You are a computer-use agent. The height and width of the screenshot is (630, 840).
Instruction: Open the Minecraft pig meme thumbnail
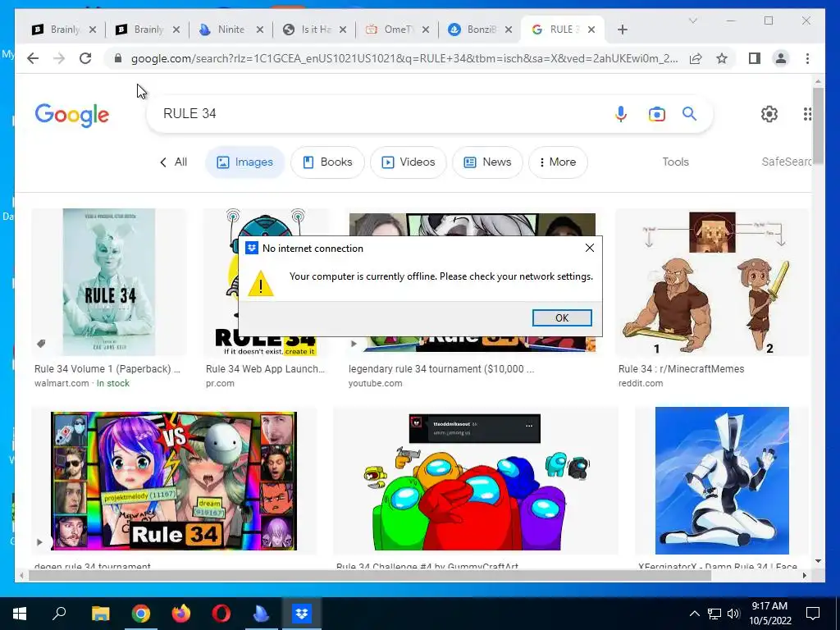tap(712, 282)
